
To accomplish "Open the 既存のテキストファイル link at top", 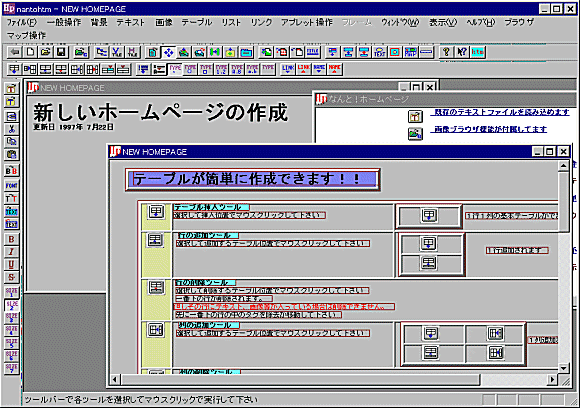I will coord(502,112).
